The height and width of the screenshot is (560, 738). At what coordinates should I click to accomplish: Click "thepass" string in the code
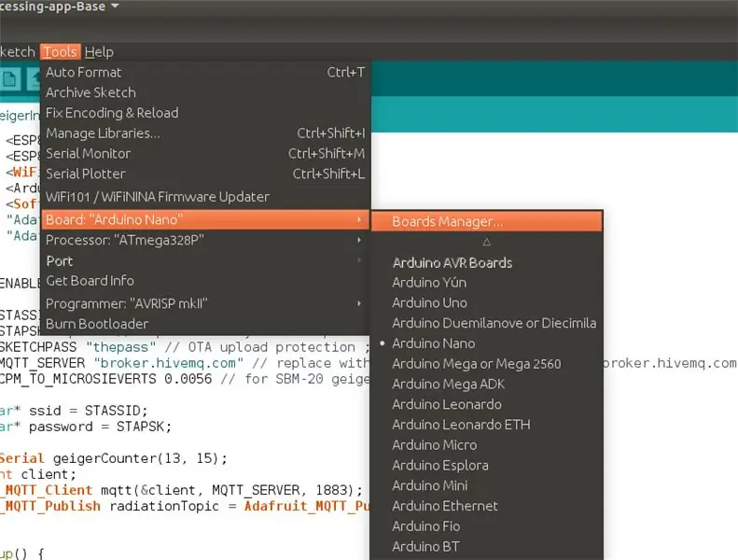[121, 347]
